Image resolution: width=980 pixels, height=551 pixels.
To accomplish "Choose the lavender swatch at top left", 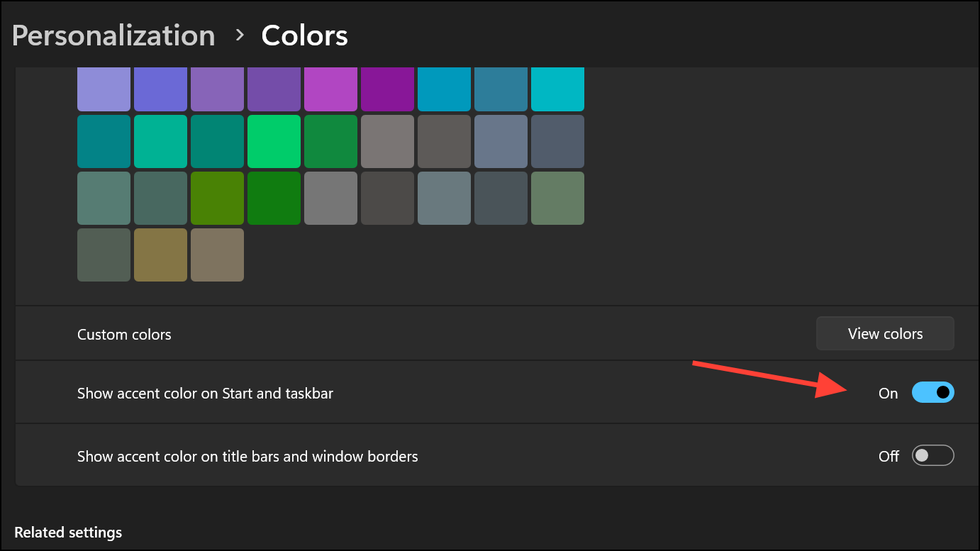I will 104,89.
